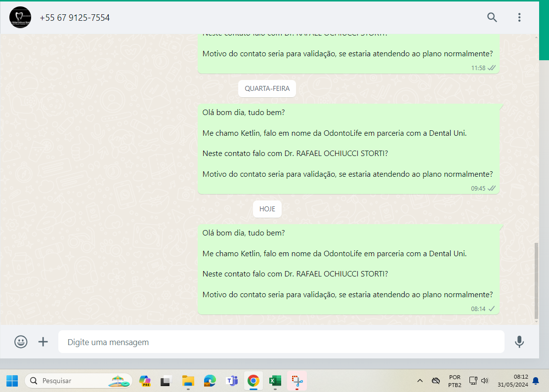Open contact profile picture in chat header
Viewport: 549px width, 392px height.
[x=20, y=17]
